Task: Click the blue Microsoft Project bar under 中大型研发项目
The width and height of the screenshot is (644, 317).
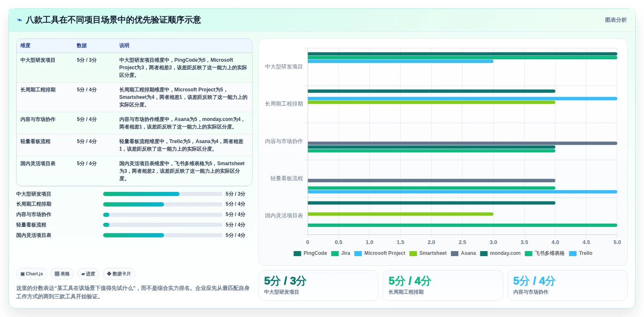Action: [401, 61]
